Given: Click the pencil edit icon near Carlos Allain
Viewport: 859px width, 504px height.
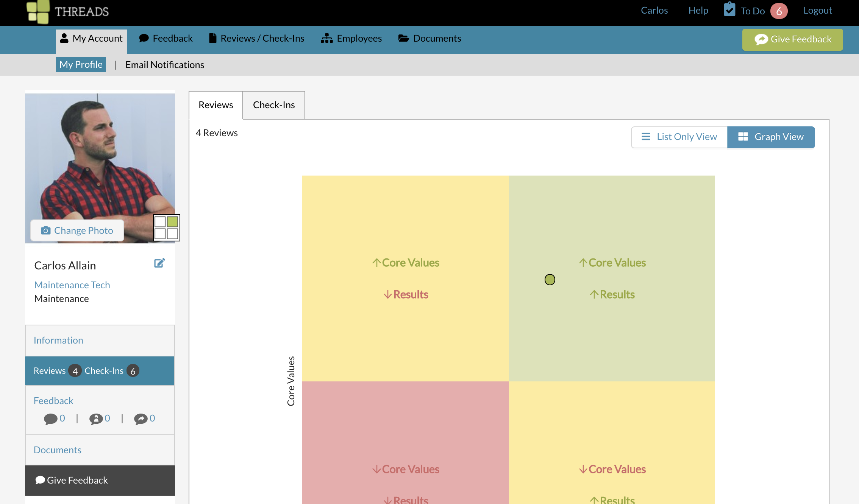Looking at the screenshot, I should [159, 263].
